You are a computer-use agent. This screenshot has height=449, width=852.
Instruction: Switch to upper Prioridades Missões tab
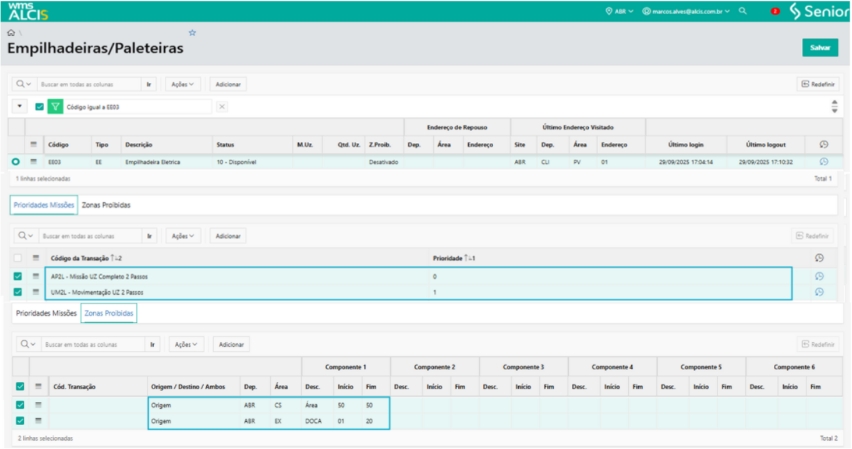point(44,205)
